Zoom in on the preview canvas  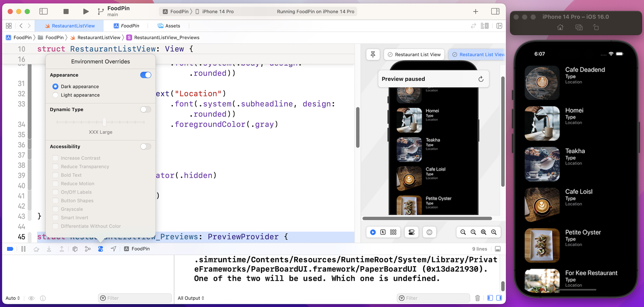click(494, 232)
